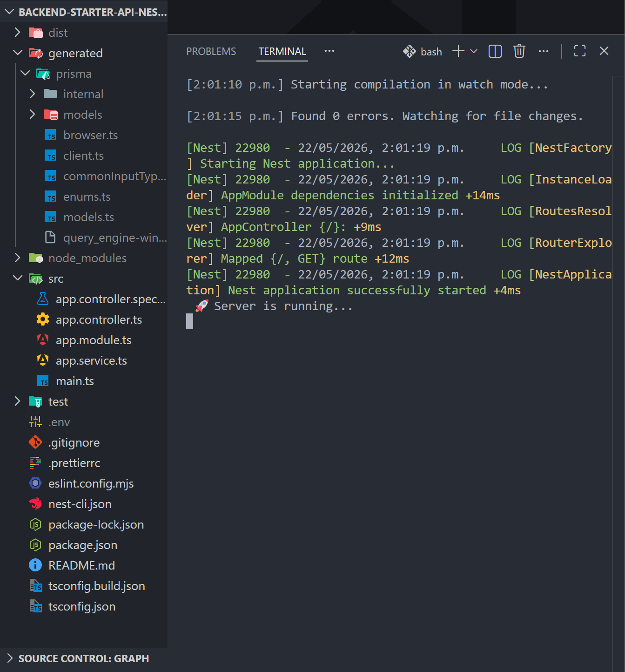Click the README.md info icon
This screenshot has width=625, height=672.
[x=35, y=565]
